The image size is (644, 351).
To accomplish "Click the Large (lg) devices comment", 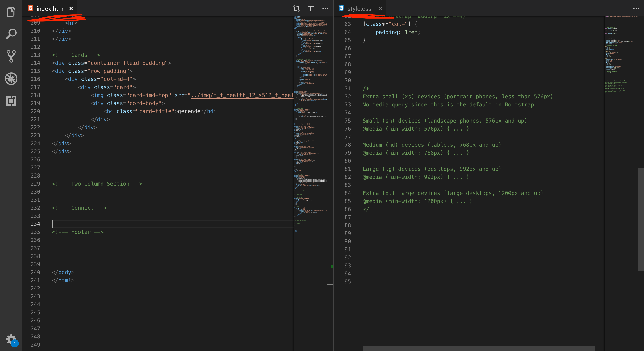I will [432, 169].
